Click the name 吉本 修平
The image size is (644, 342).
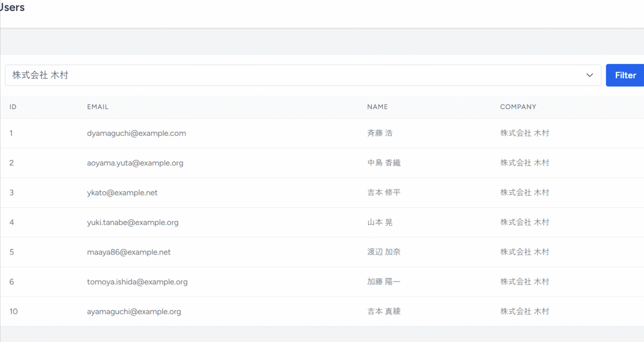click(384, 193)
